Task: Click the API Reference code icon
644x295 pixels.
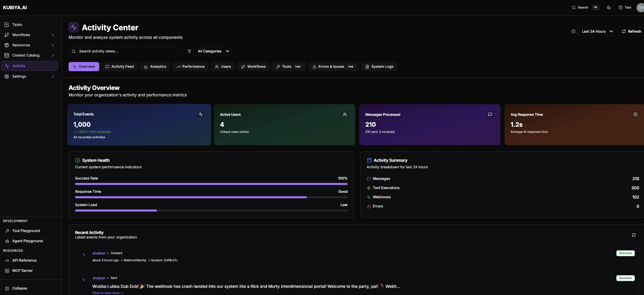Action: point(7,260)
